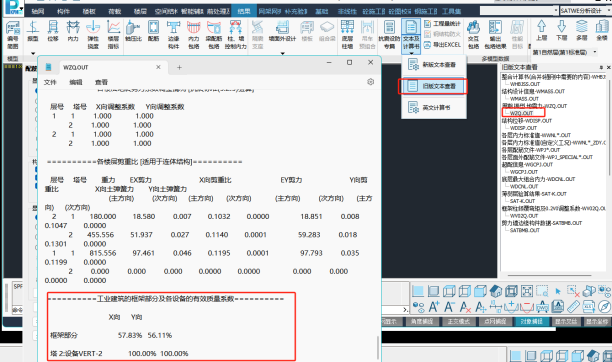Screen dimensions: 612x362
Task: Go to lower floor with 下层
Action: tap(561, 31)
